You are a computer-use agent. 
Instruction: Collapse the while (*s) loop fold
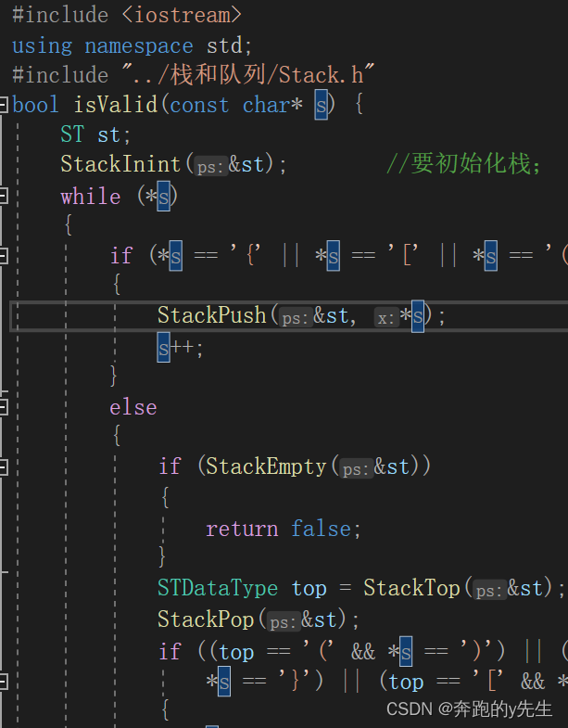[4, 196]
